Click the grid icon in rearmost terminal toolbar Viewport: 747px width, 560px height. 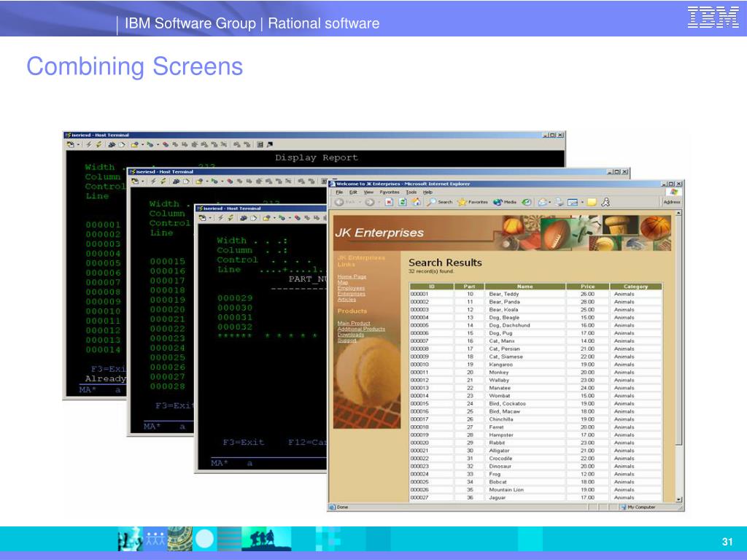(260, 144)
